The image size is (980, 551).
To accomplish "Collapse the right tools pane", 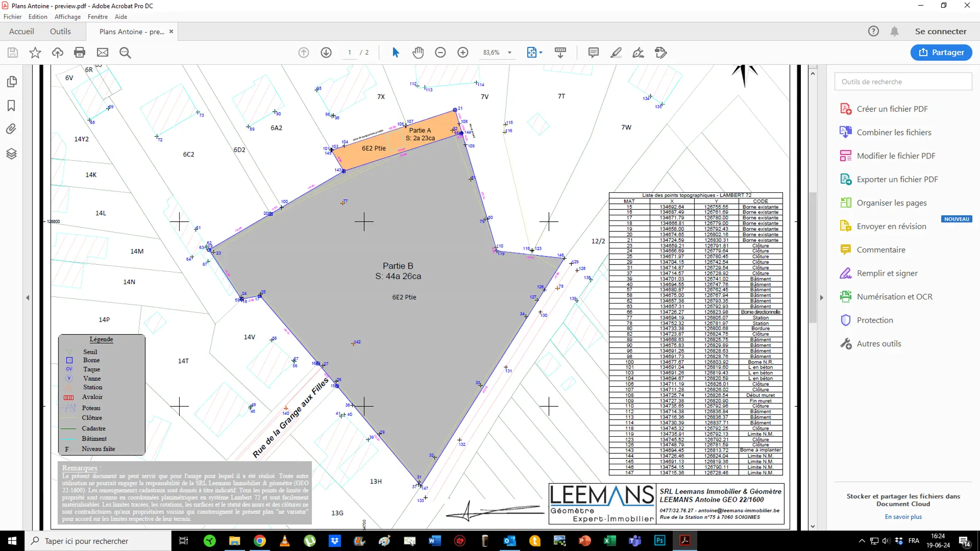I will pyautogui.click(x=821, y=298).
